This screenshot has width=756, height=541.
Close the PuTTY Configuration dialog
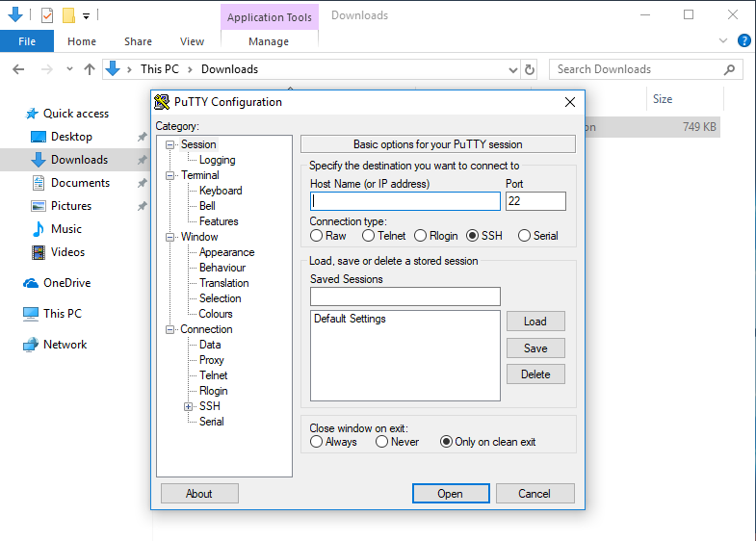[570, 102]
